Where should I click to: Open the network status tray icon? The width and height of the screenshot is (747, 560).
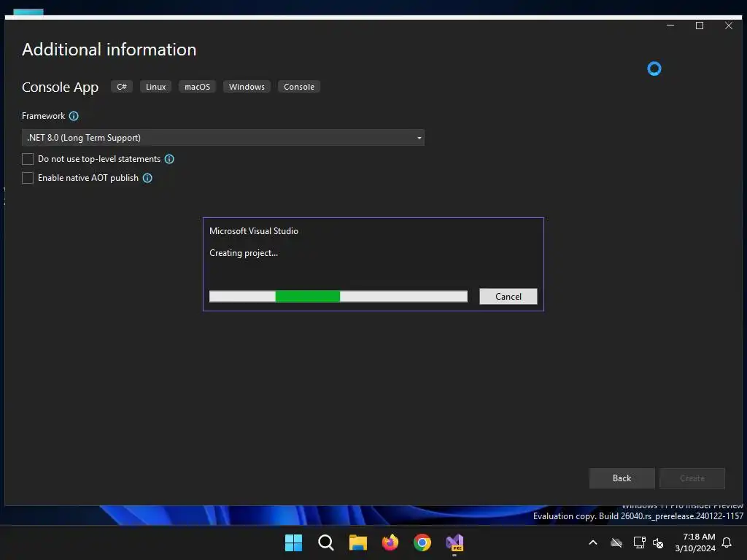click(639, 542)
